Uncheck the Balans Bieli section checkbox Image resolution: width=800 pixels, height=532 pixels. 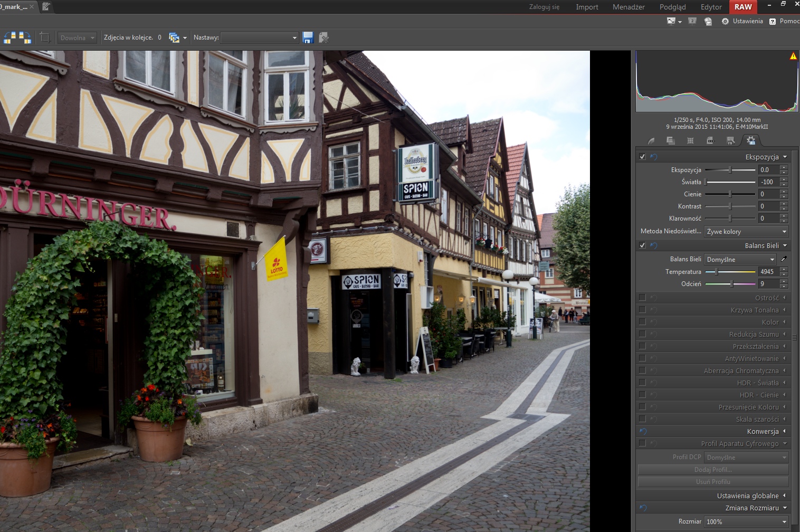pos(642,245)
